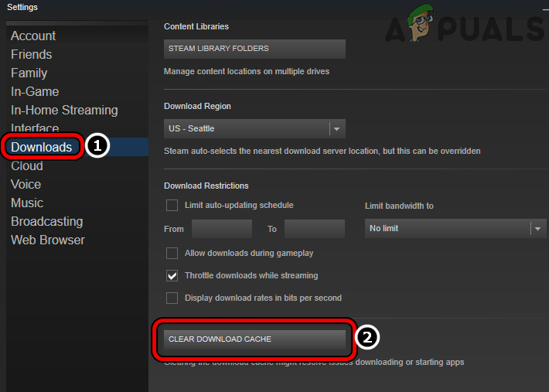This screenshot has height=392, width=549.
Task: Click the Download Region heading
Action: 197,107
